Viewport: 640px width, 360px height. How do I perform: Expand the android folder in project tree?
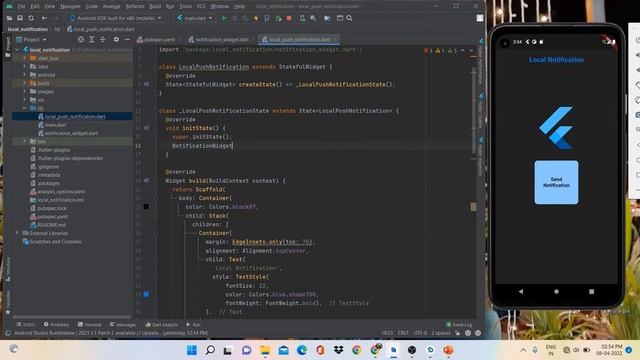pos(24,75)
